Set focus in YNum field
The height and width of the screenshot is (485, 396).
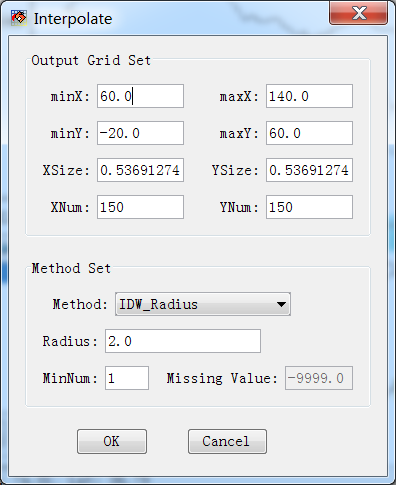point(309,207)
